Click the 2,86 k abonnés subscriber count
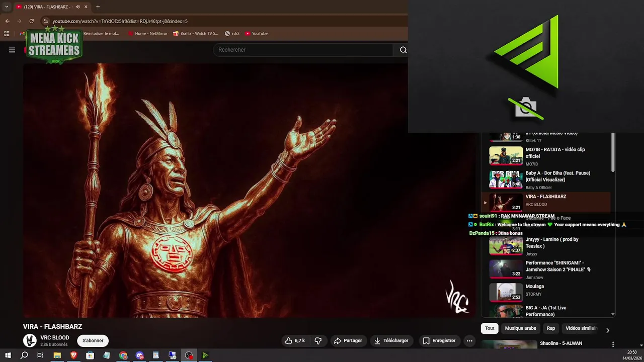The height and width of the screenshot is (362, 644). point(54,345)
